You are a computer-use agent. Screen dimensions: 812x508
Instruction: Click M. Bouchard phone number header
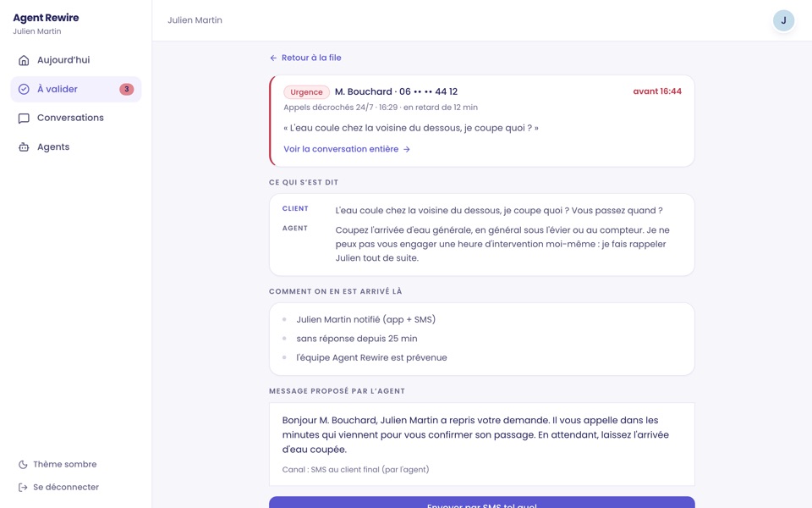396,91
